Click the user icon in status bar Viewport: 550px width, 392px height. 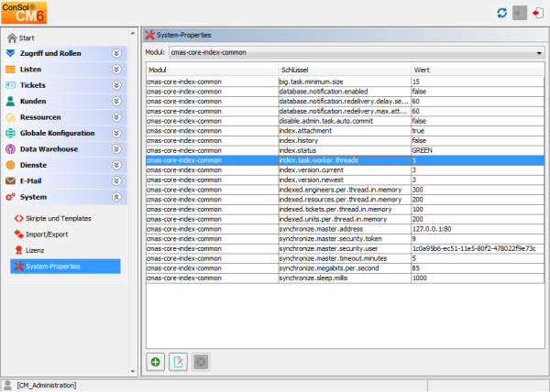click(x=7, y=386)
